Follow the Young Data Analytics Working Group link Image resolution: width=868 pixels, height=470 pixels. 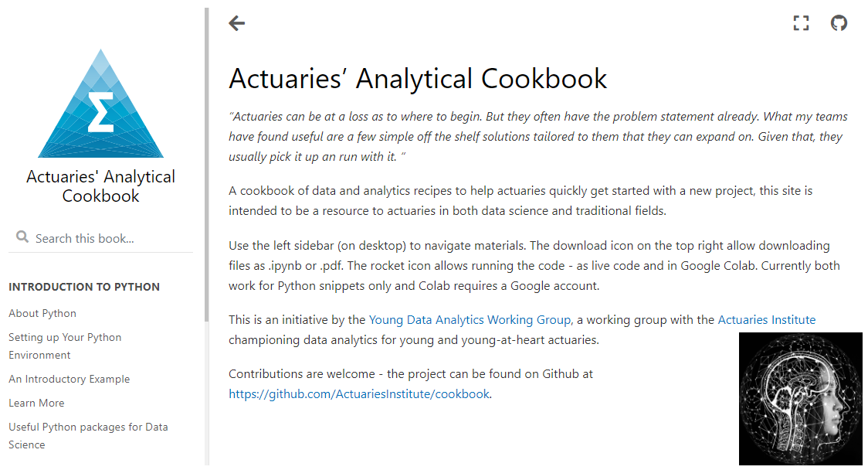(470, 319)
